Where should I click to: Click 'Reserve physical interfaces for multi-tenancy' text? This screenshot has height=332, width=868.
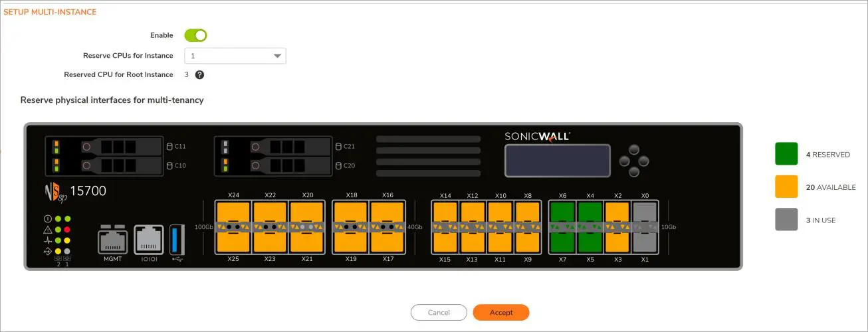point(112,100)
